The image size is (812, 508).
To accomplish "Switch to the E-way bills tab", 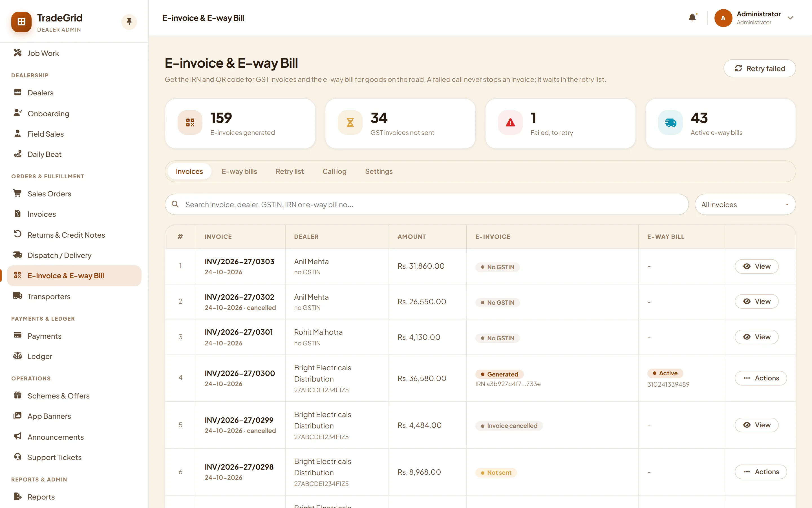I will pos(239,171).
